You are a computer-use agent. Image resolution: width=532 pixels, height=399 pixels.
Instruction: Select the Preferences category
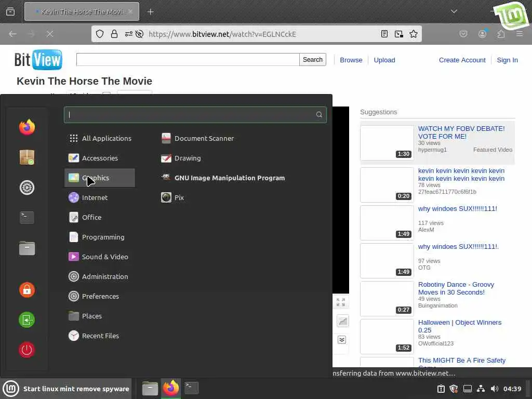pos(100,296)
